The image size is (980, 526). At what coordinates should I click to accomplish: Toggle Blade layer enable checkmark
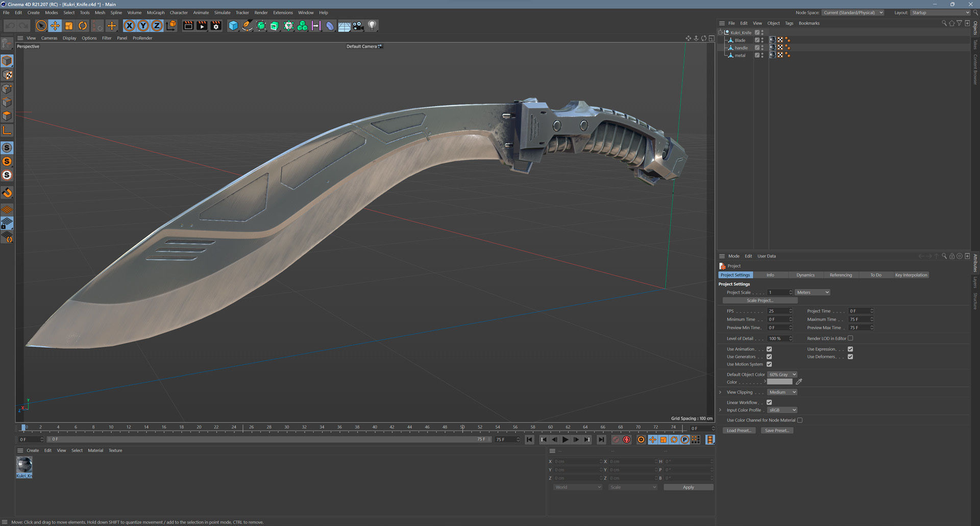point(757,40)
